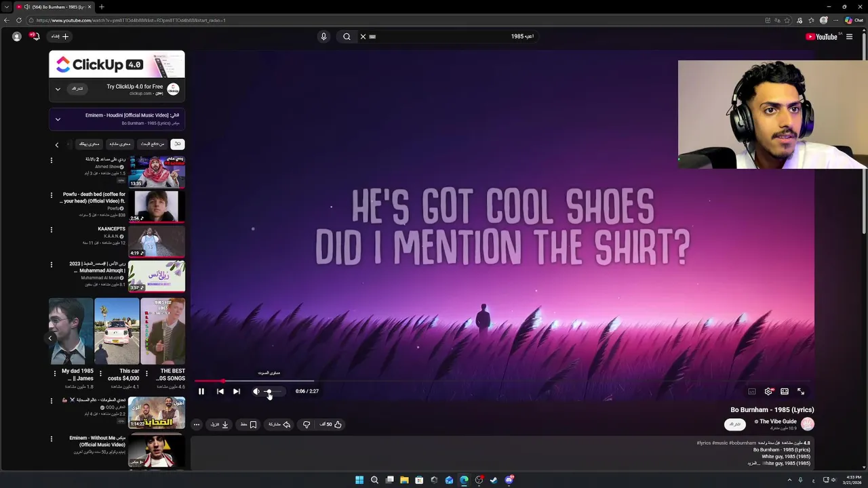Click the ClickUp ad subscribe button
This screenshot has height=488, width=868.
[x=78, y=89]
